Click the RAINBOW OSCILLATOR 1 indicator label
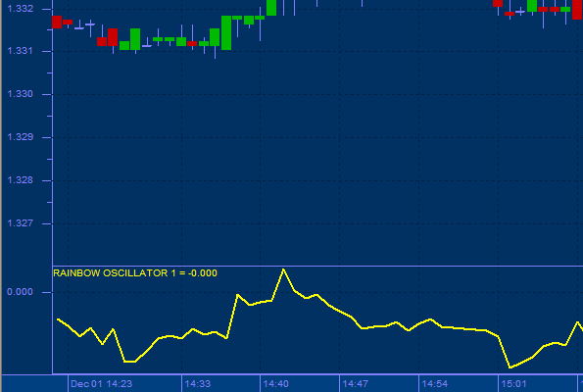 [135, 273]
